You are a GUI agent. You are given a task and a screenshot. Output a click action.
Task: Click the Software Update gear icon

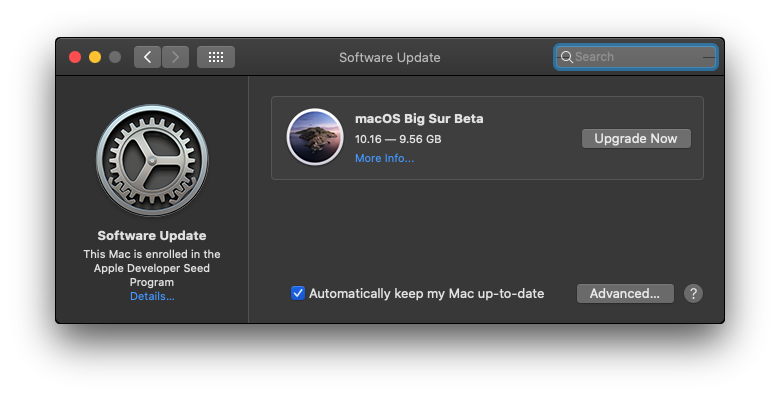click(x=152, y=160)
